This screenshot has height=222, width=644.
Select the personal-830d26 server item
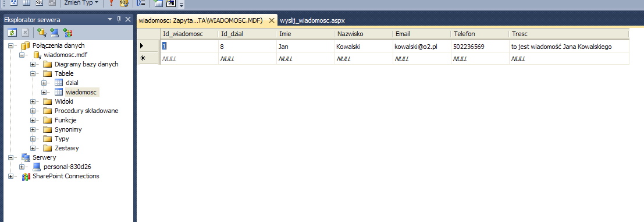[67, 167]
